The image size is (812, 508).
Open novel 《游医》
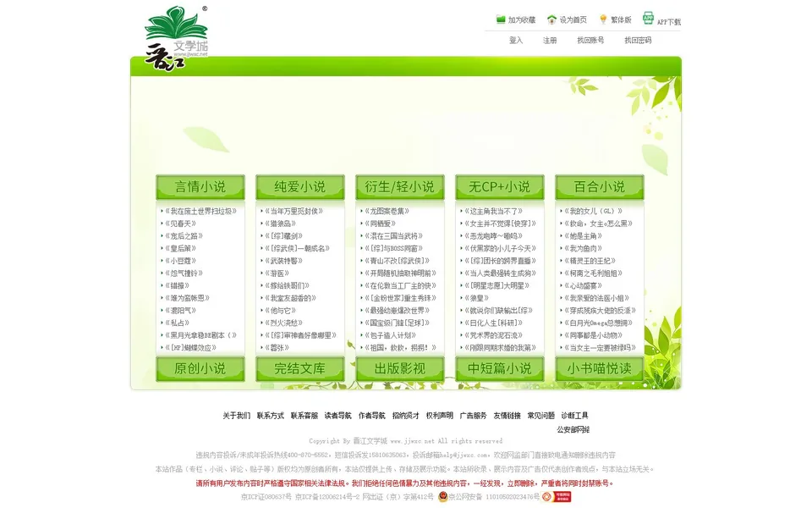277,273
